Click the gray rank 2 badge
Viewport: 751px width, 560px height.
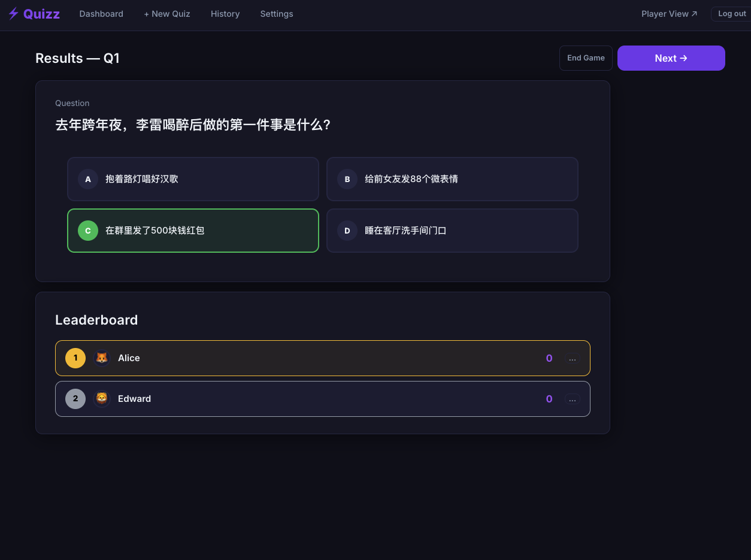click(75, 399)
